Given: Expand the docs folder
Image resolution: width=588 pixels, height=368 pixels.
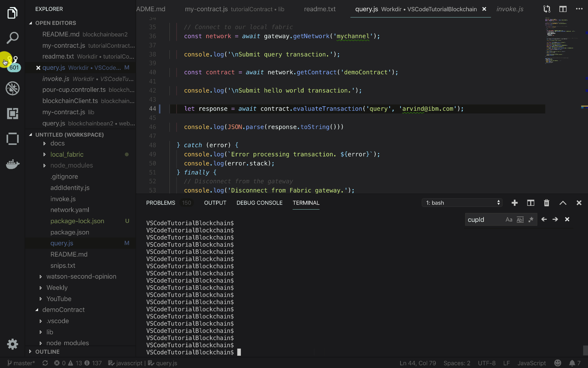Looking at the screenshot, I should coord(57,143).
